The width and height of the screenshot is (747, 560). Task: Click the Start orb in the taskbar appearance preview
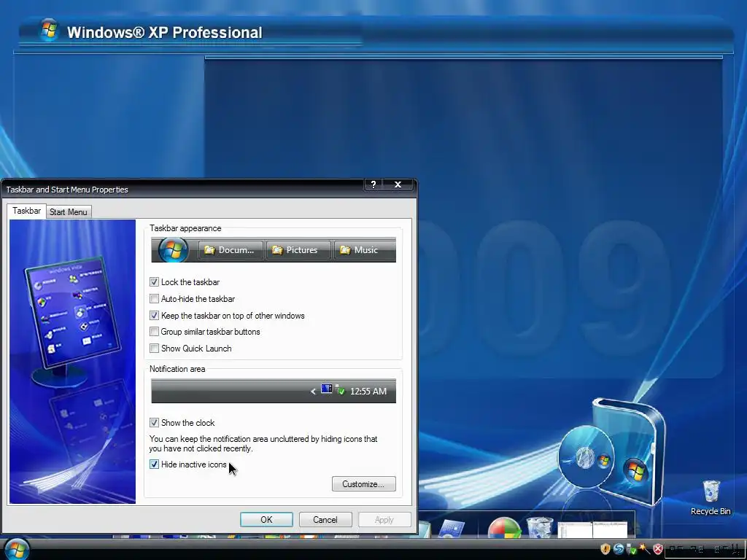click(x=174, y=250)
